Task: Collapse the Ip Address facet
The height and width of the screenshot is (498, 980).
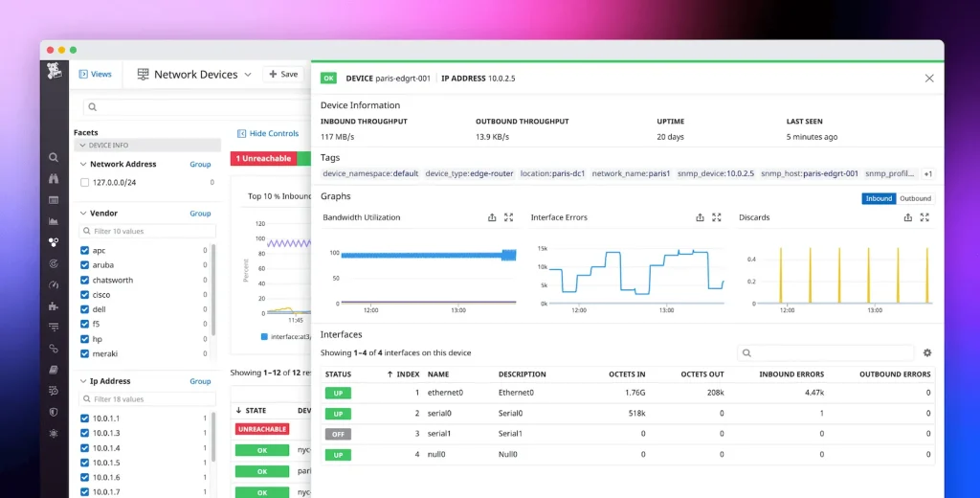Action: (x=82, y=381)
